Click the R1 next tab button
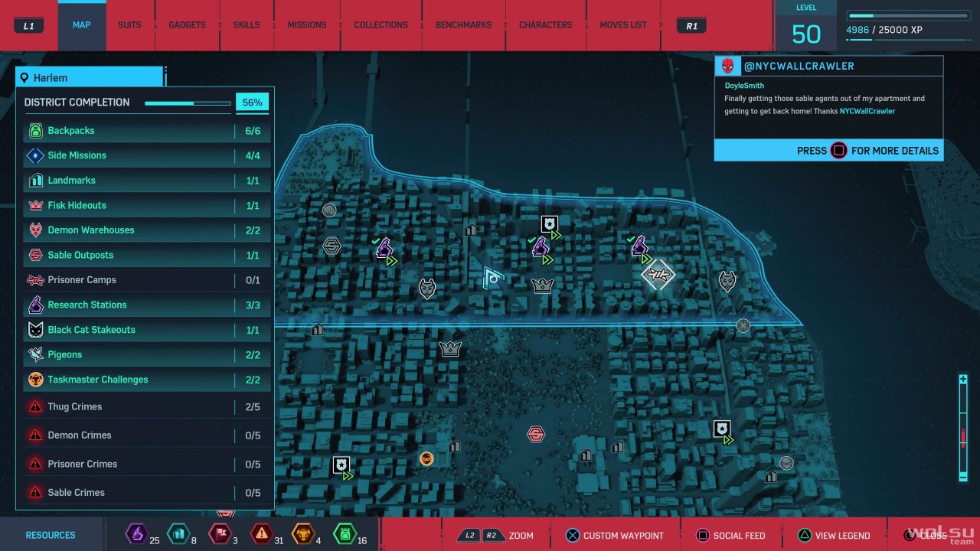 692,26
